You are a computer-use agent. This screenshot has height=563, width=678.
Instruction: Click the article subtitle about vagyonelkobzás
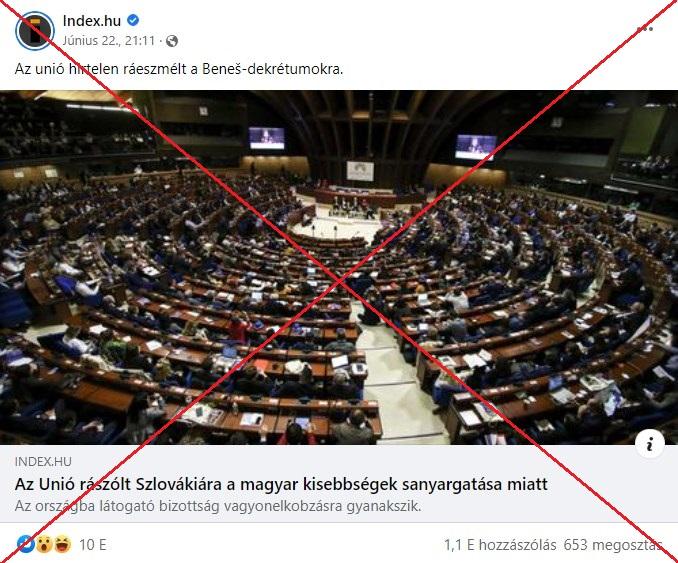click(x=218, y=506)
